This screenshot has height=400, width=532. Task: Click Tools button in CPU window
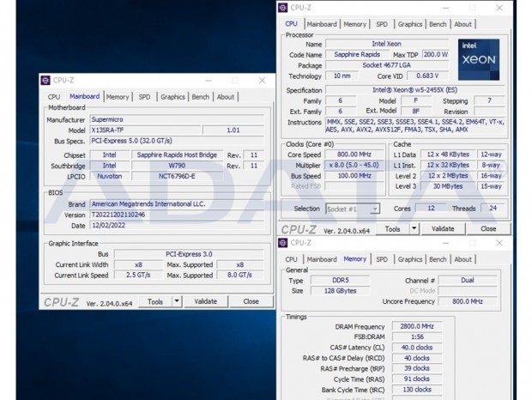point(392,229)
